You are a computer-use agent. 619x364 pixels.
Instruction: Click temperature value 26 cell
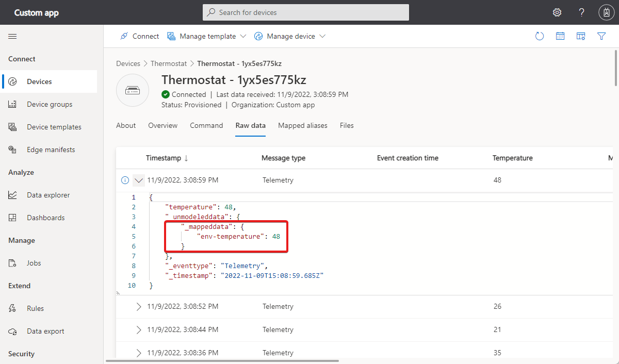pyautogui.click(x=497, y=306)
